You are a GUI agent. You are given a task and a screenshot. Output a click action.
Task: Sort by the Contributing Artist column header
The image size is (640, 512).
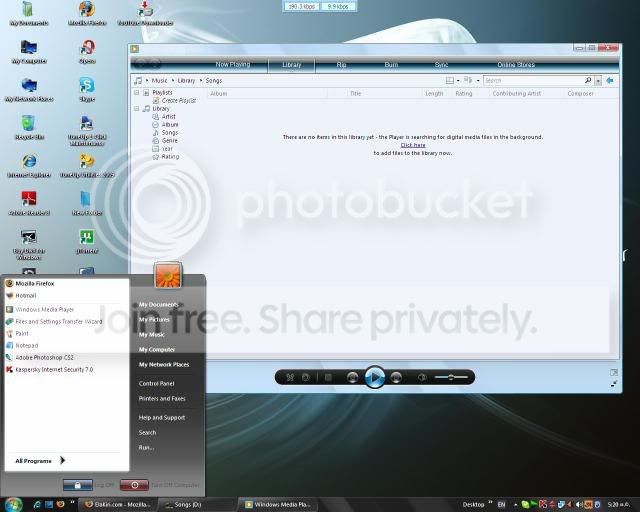pyautogui.click(x=516, y=93)
